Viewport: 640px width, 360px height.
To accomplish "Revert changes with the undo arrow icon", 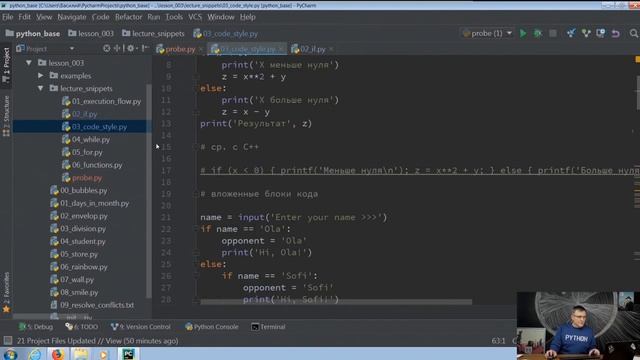I will (x=616, y=33).
